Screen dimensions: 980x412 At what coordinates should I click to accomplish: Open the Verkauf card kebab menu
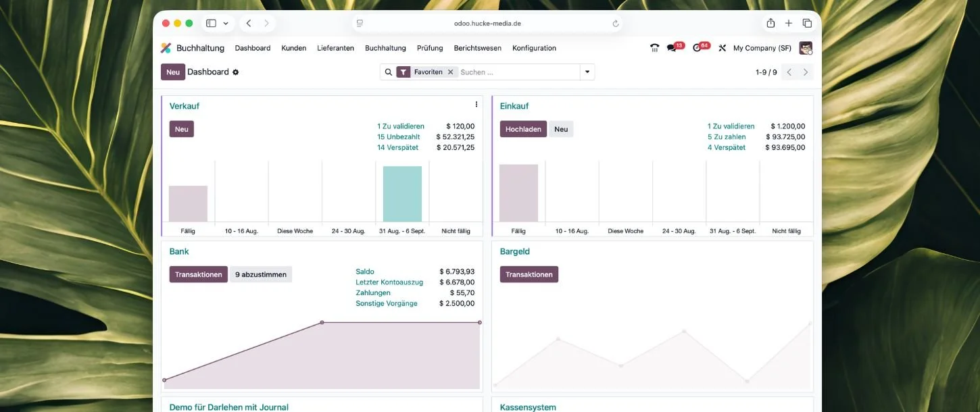click(476, 105)
